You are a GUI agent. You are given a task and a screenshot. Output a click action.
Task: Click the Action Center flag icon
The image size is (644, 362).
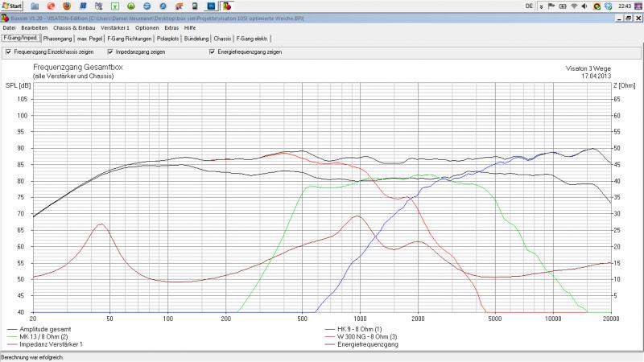click(x=551, y=6)
